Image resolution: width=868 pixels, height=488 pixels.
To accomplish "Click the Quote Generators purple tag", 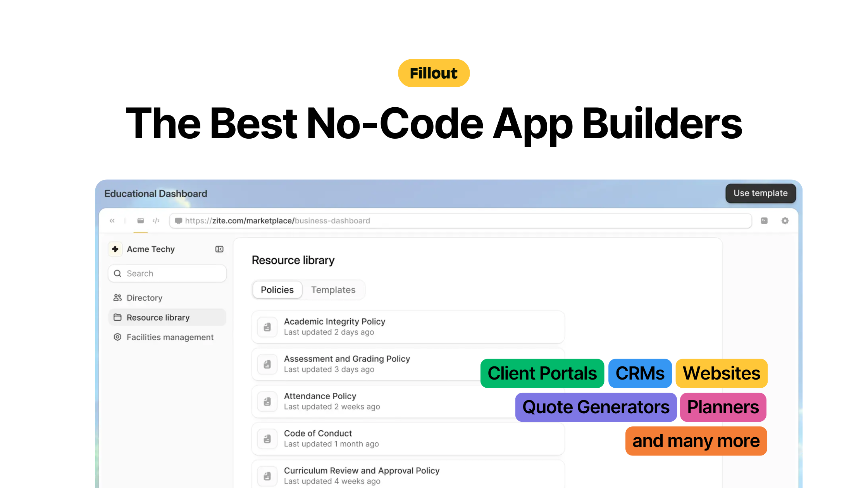I will [596, 407].
